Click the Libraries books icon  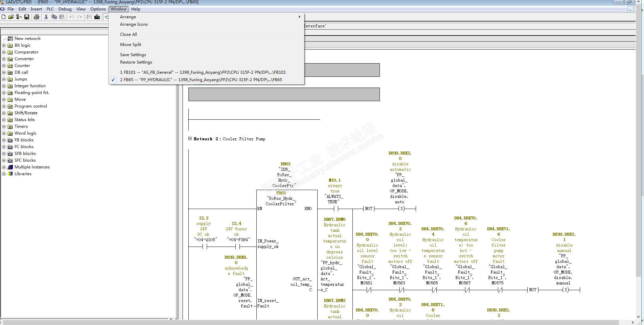pos(10,174)
